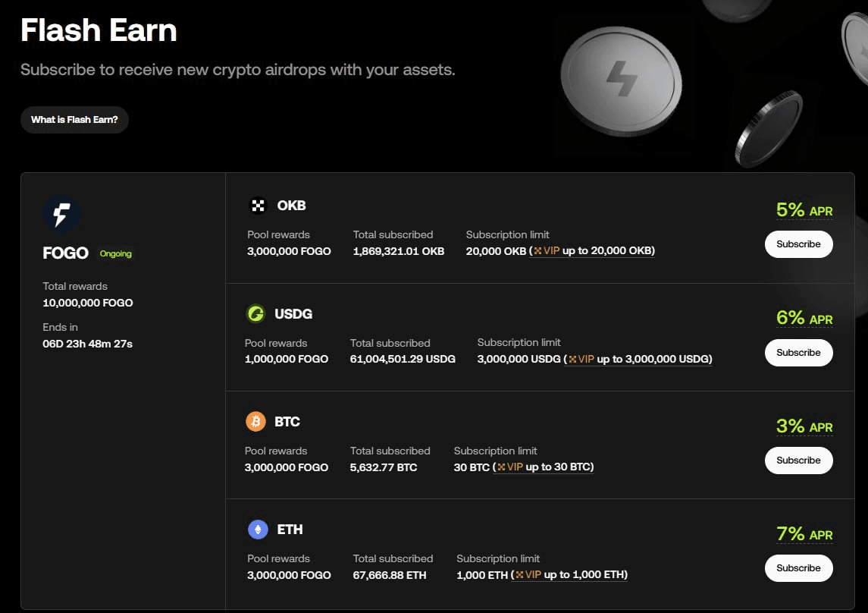Subscribe to the ETH pool
The width and height of the screenshot is (868, 613).
click(798, 567)
